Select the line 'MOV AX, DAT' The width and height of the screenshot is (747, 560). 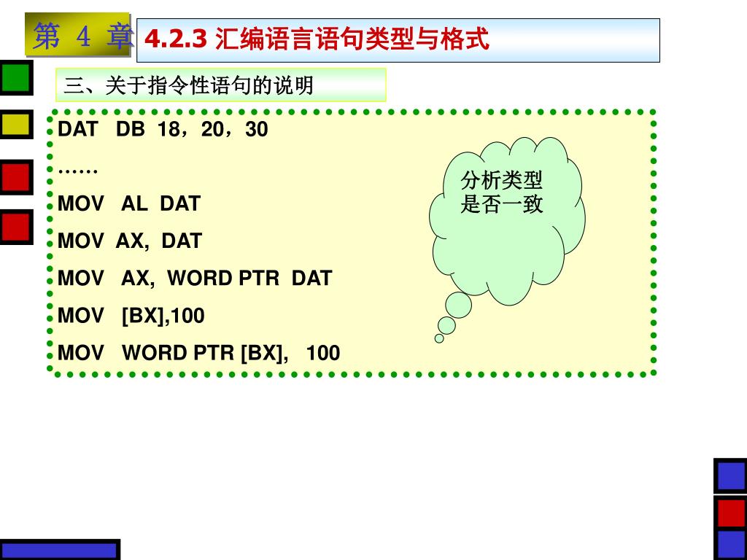click(x=130, y=241)
